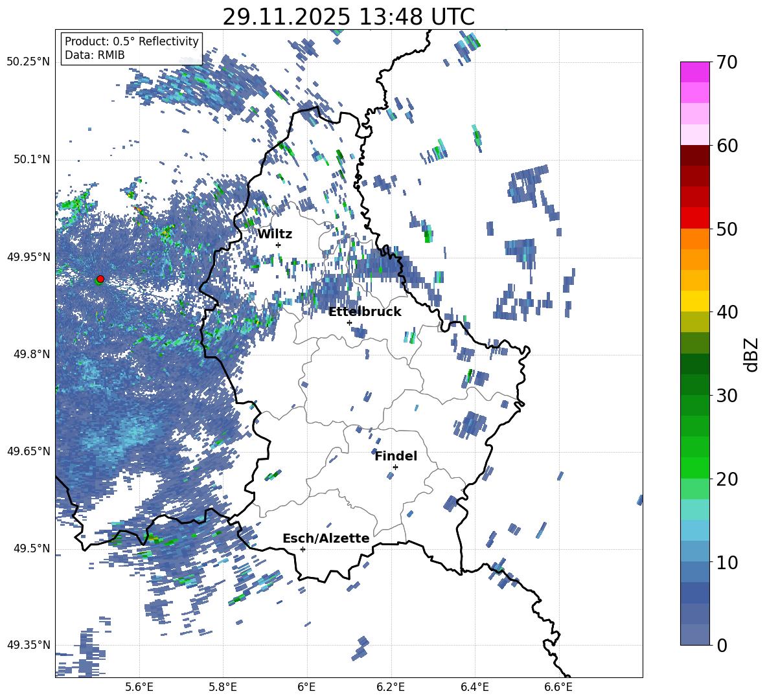This screenshot has width=767, height=700.
Task: Click the colorbar value 10
Action: (x=727, y=562)
